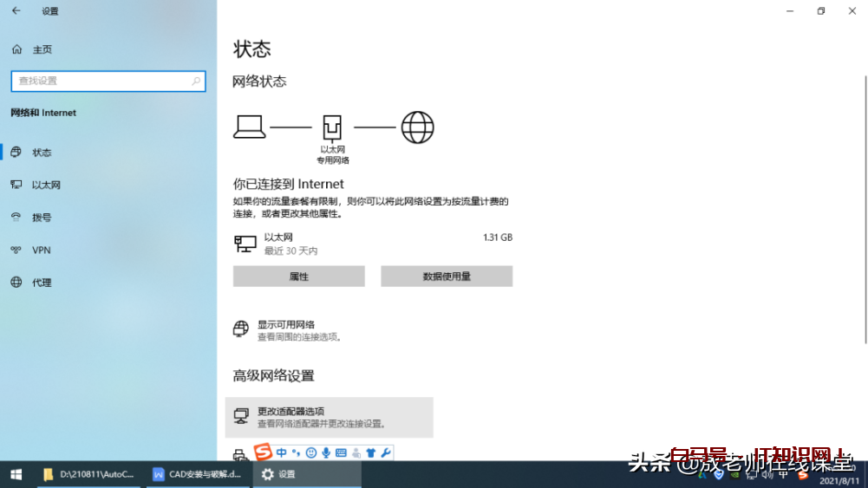Focus the 查找设置 search field
The image size is (868, 488).
[108, 81]
